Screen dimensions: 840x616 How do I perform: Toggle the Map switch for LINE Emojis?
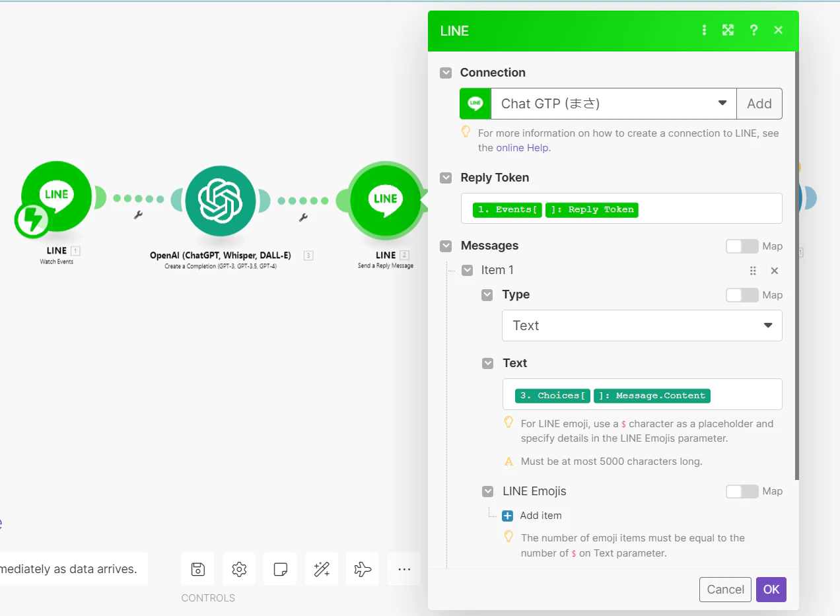(x=742, y=491)
